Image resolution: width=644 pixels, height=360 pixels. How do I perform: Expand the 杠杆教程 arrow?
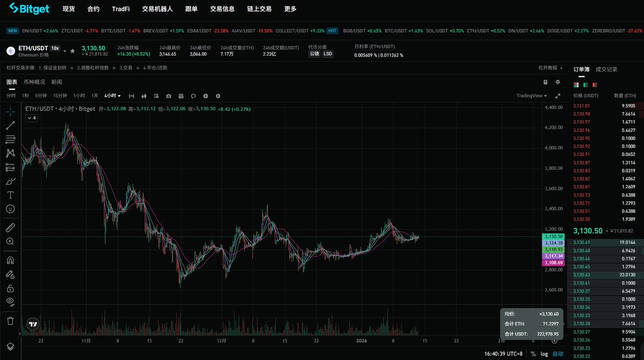click(x=562, y=68)
